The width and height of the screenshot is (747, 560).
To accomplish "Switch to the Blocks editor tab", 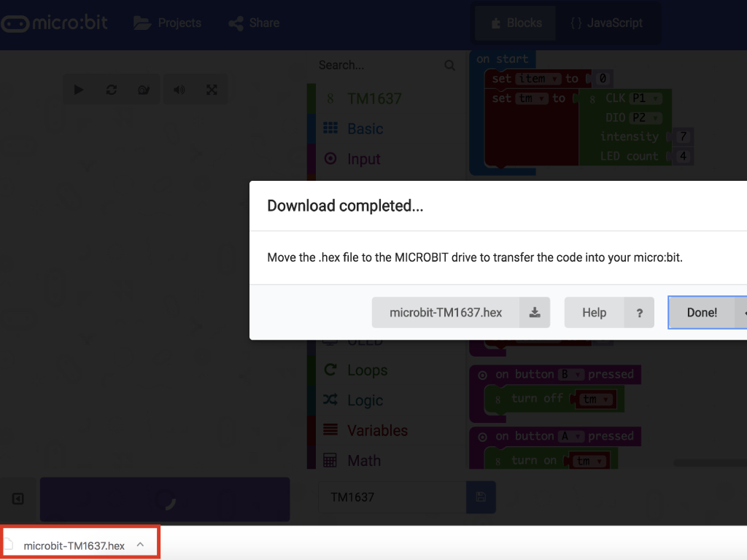I will coord(516,23).
